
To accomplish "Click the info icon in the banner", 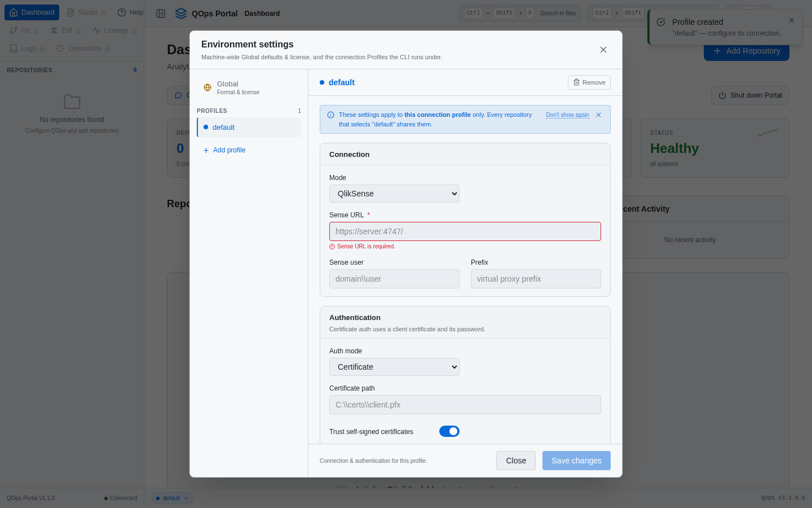I will coord(330,115).
